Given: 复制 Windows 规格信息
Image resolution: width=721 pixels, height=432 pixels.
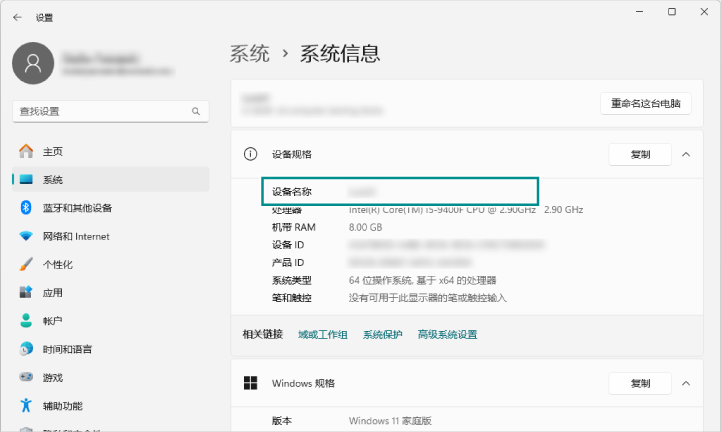Looking at the screenshot, I should [x=640, y=383].
